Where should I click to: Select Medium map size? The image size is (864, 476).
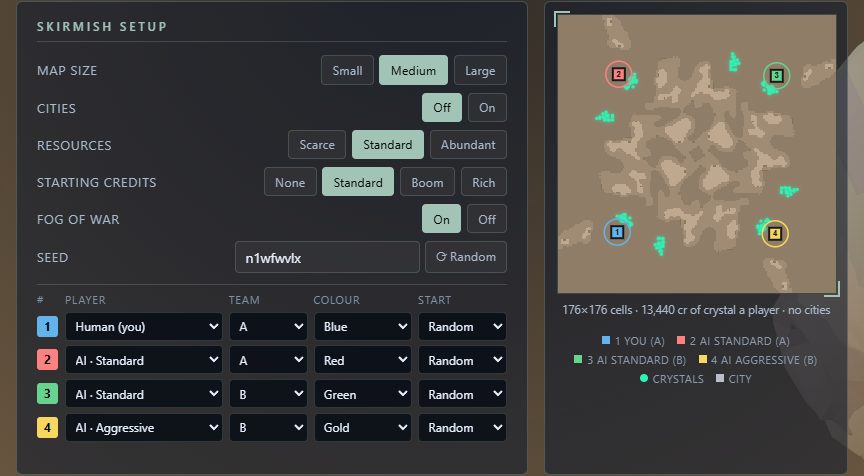pyautogui.click(x=413, y=70)
